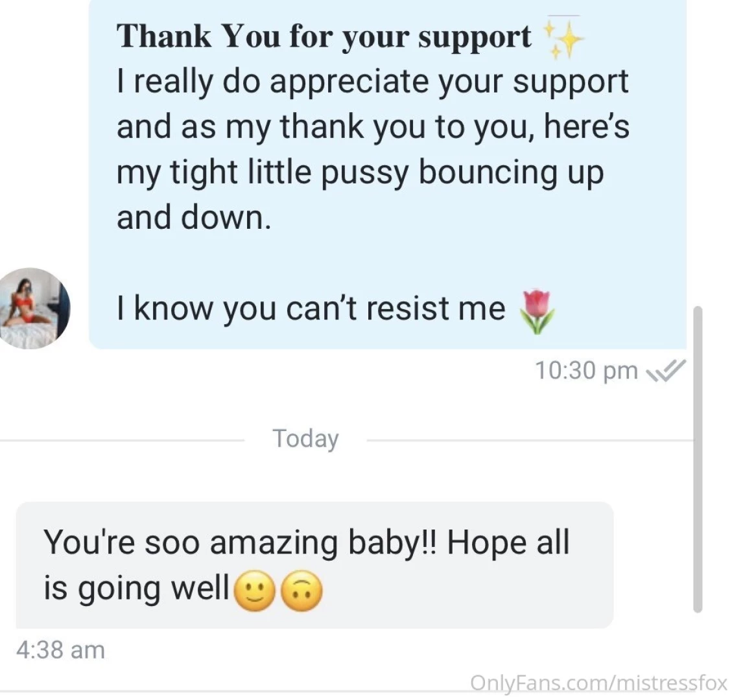This screenshot has width=732, height=700.
Task: Open the OnlyFans.com/mistressfox link
Action: click(x=599, y=682)
